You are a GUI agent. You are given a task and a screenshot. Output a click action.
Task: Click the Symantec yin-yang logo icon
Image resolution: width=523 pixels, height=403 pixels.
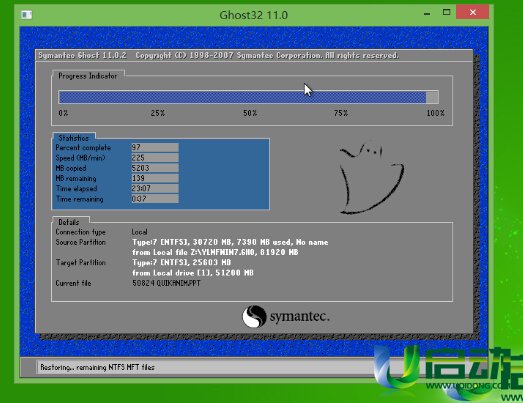coord(254,316)
